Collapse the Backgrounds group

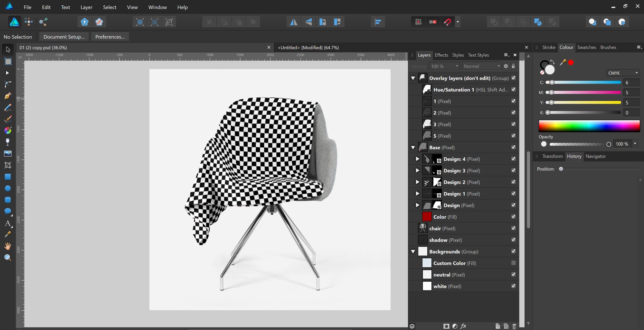click(413, 252)
